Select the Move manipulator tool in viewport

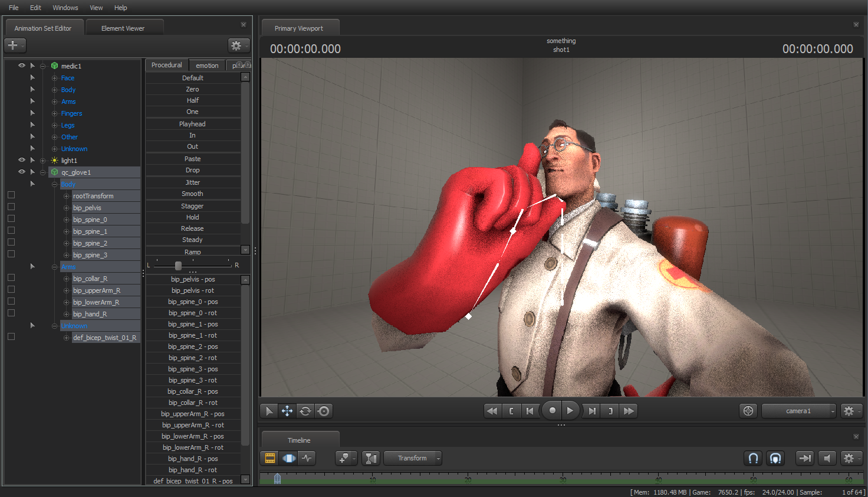287,411
